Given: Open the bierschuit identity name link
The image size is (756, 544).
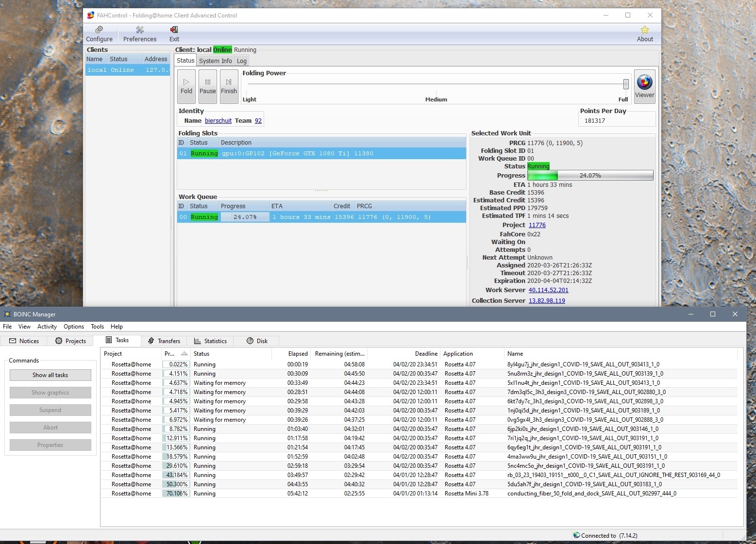Looking at the screenshot, I should click(218, 121).
